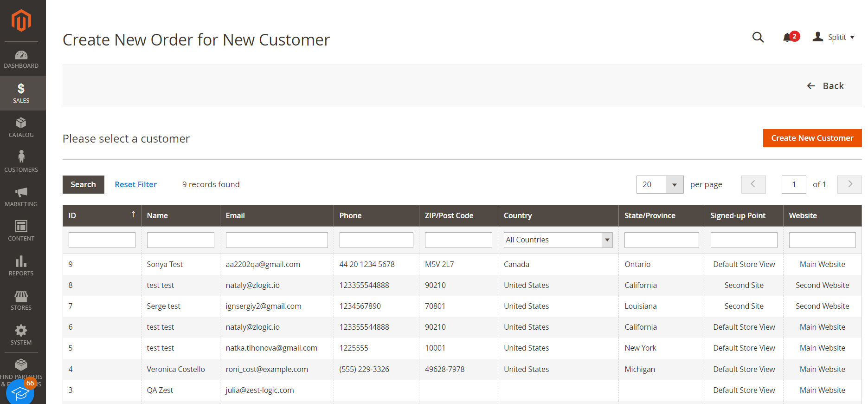Open the Stores sidebar menu
Screen dimensions: 868x404
coord(21,300)
